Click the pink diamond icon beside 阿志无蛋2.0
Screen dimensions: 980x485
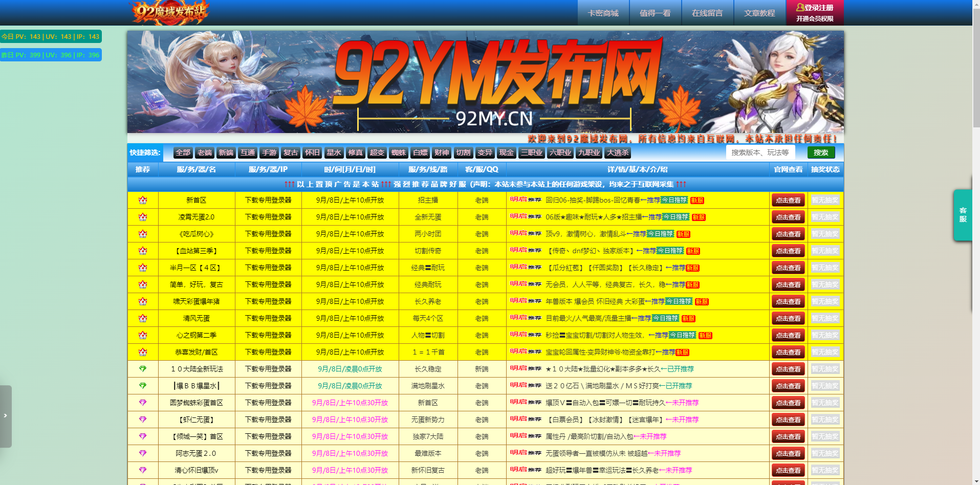(x=143, y=453)
